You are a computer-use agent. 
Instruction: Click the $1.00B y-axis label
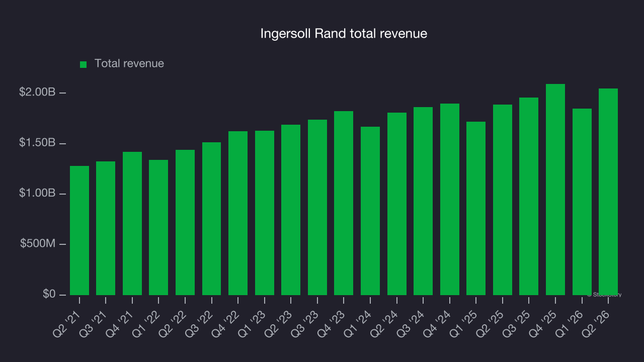[37, 193]
